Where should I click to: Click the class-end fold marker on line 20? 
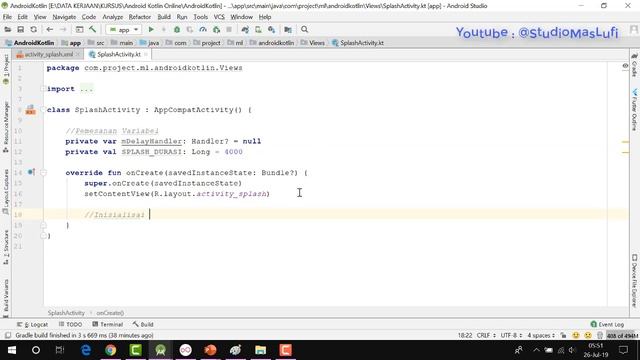[x=43, y=236]
